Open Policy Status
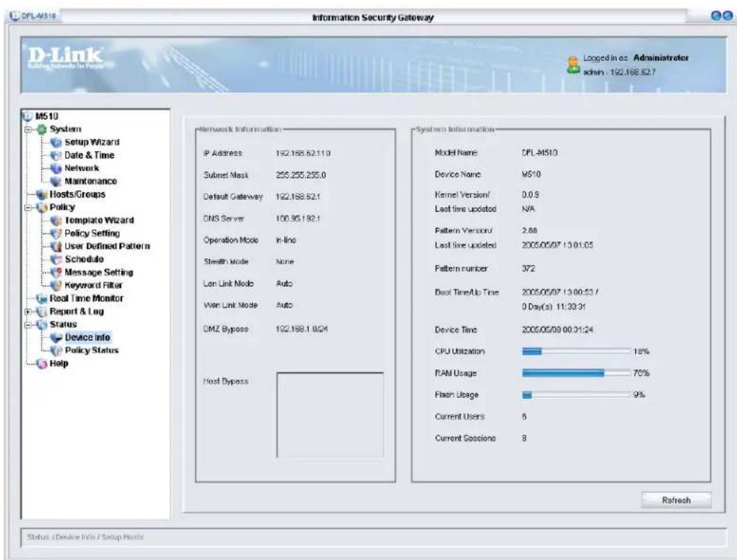 point(92,350)
